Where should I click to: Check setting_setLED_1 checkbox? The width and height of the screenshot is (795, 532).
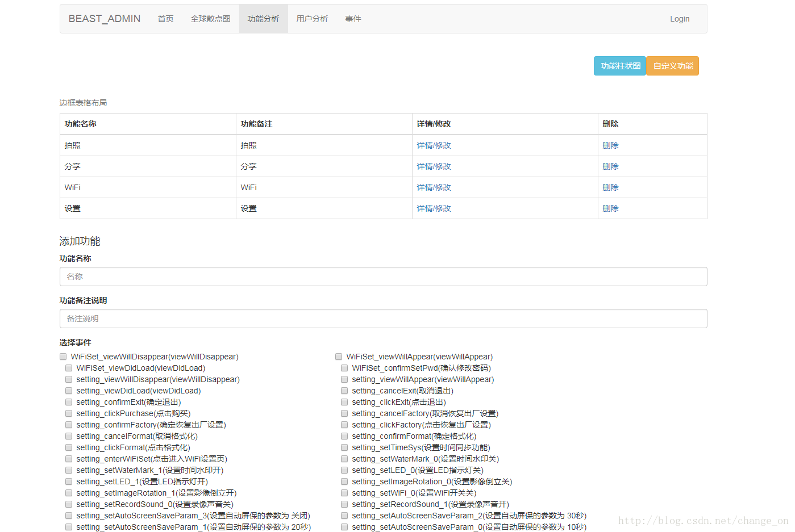[69, 481]
